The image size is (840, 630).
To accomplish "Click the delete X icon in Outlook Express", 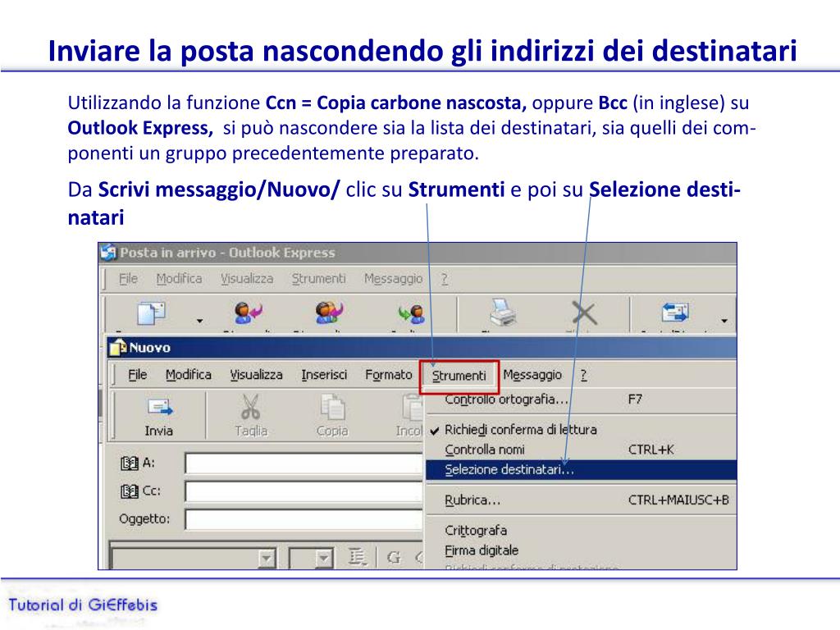I will [584, 313].
